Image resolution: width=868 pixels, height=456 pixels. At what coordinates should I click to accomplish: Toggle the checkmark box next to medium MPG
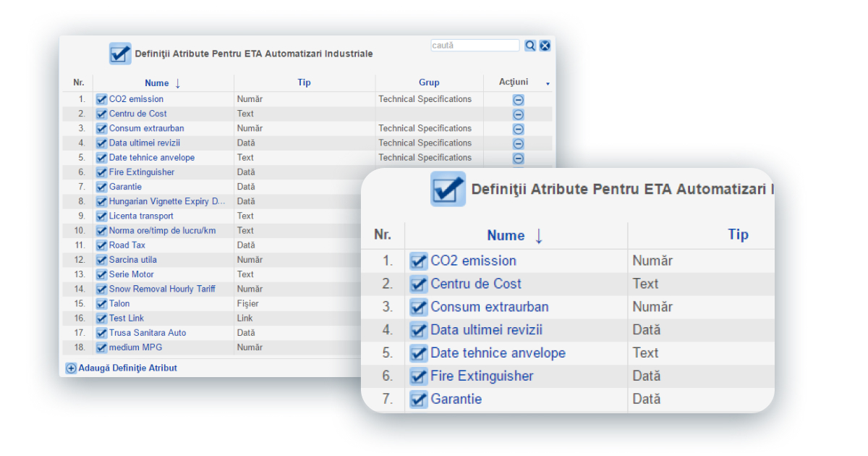coord(101,347)
